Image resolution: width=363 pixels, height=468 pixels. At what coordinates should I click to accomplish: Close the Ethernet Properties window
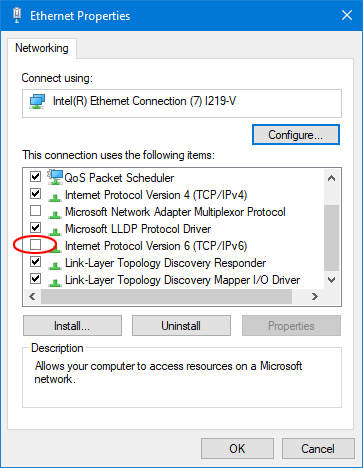pyautogui.click(x=347, y=15)
